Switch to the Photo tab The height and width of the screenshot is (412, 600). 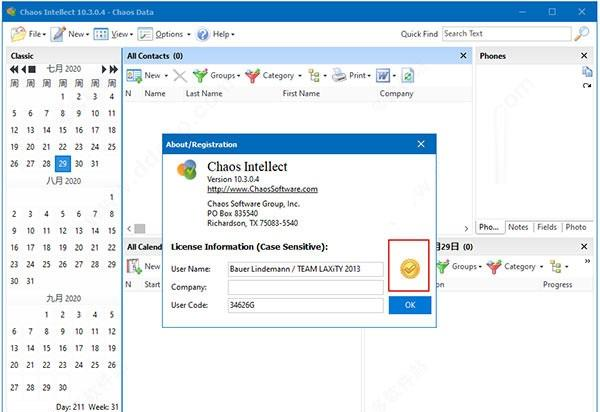point(576,227)
